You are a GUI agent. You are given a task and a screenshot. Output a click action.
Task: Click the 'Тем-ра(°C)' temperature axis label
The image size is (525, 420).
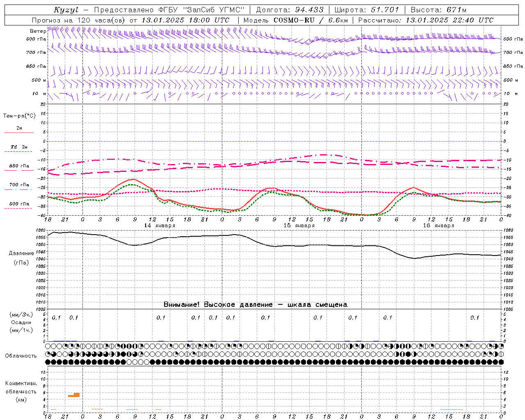tap(19, 116)
